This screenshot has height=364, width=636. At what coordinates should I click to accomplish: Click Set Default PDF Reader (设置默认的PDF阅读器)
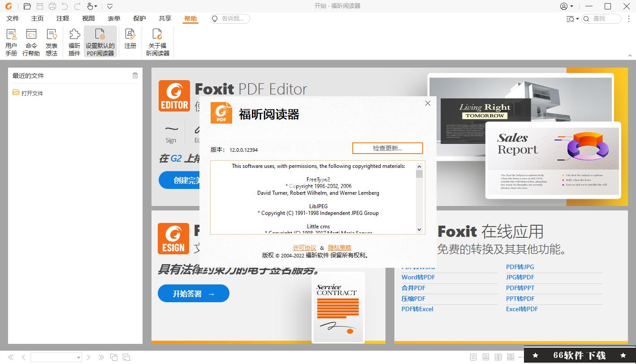(x=100, y=42)
